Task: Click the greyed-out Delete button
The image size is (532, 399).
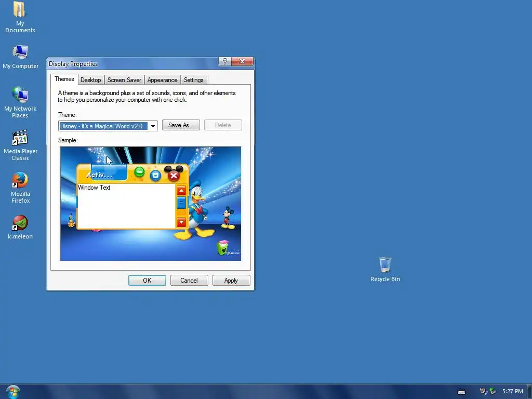Action: (223, 125)
